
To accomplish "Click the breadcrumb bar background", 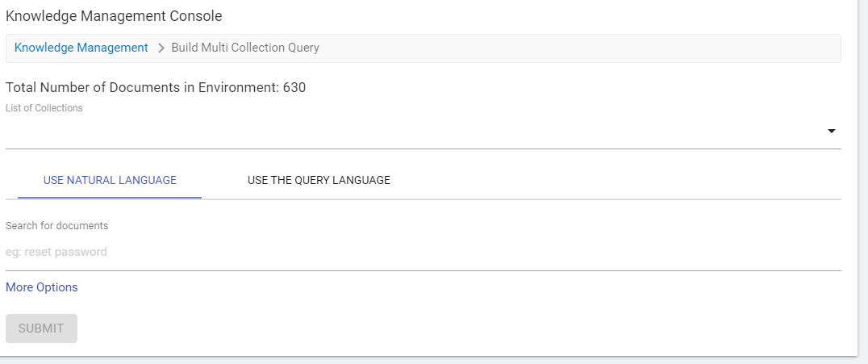I will [x=581, y=48].
